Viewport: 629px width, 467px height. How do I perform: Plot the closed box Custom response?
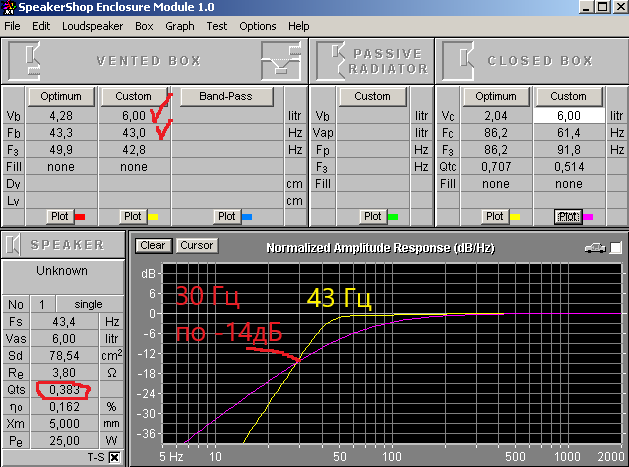coord(568,217)
